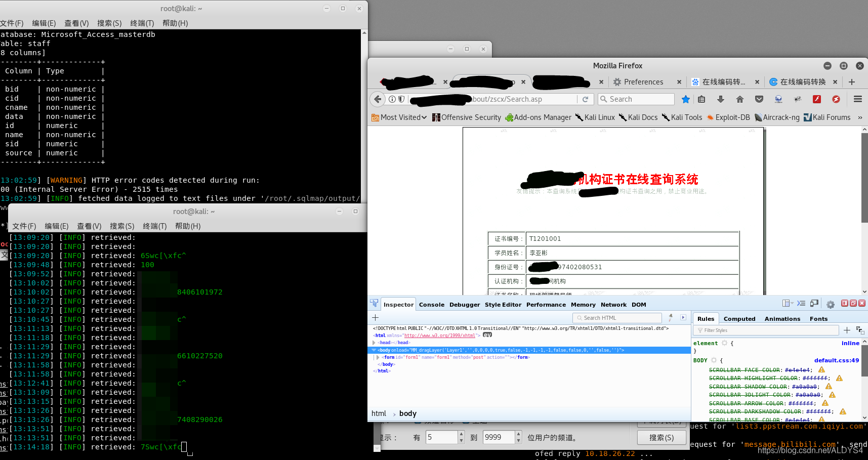Click the Pocket icon in toolbar

point(759,99)
